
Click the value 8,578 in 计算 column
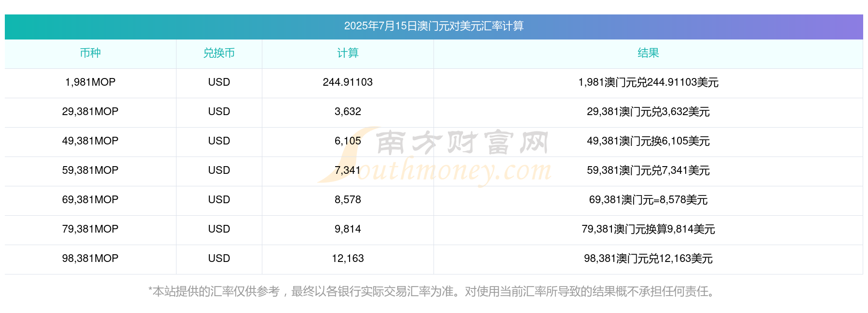click(x=348, y=200)
